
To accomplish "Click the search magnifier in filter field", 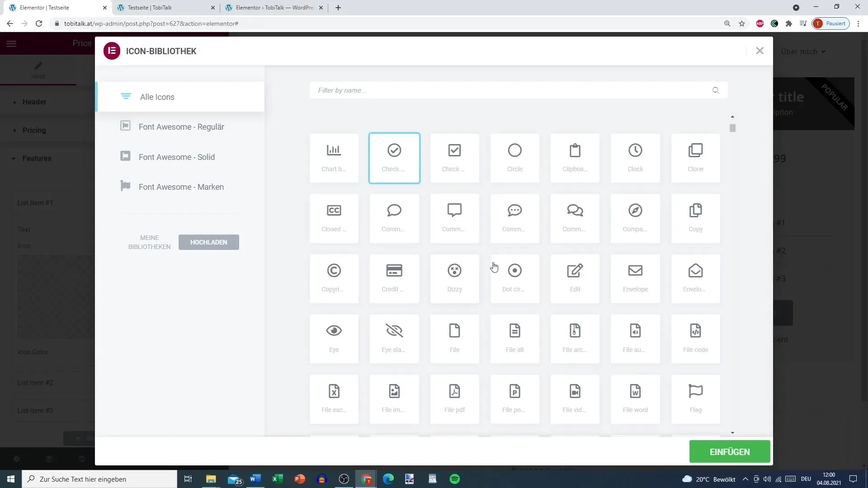I will pyautogui.click(x=716, y=90).
